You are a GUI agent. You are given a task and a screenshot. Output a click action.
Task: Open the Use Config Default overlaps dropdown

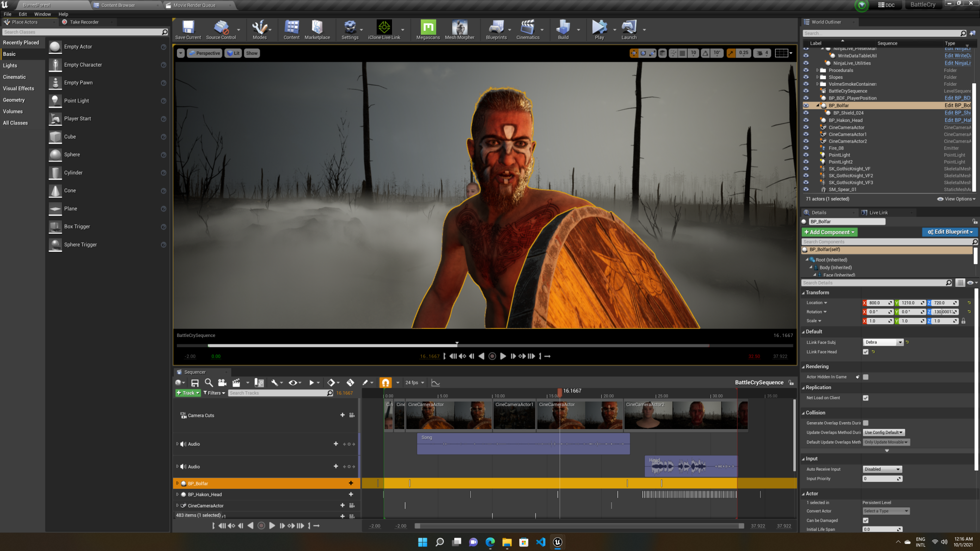click(883, 432)
